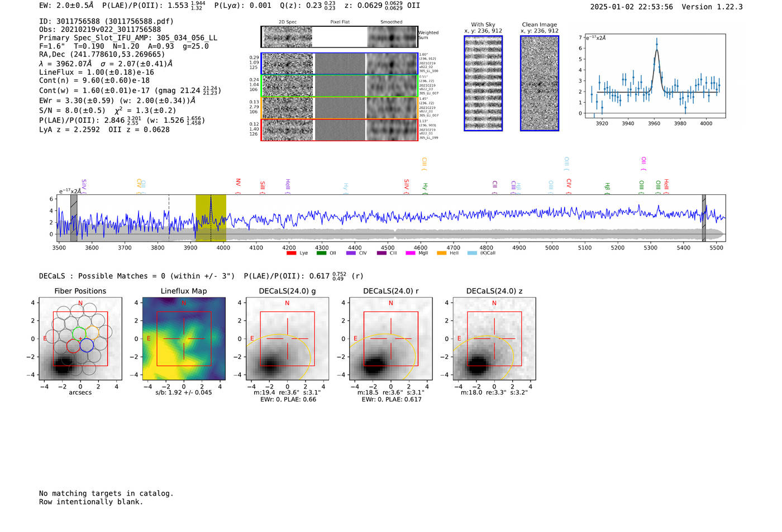Click the Version 1.22.3 label
Image resolution: width=782 pixels, height=532 pixels.
point(712,7)
